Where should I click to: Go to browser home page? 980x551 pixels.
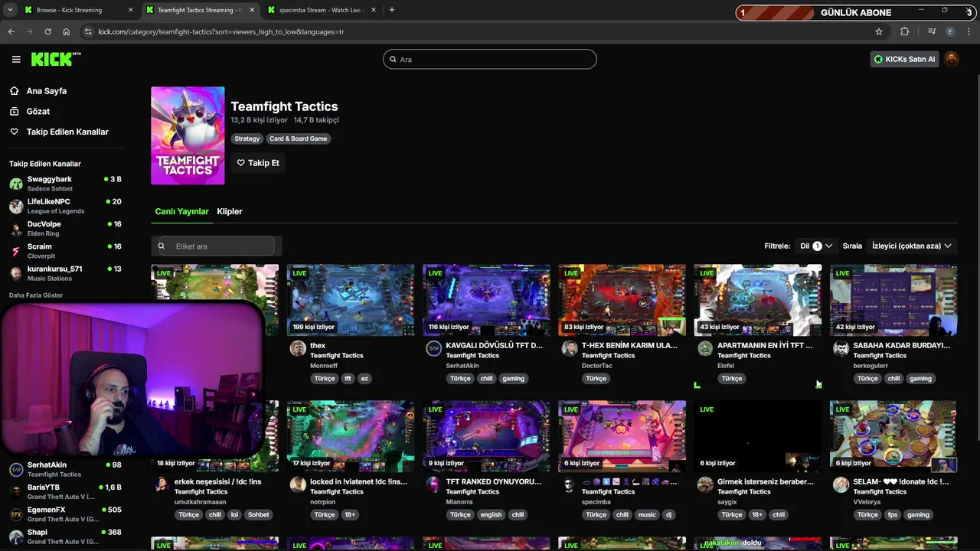pyautogui.click(x=66, y=31)
